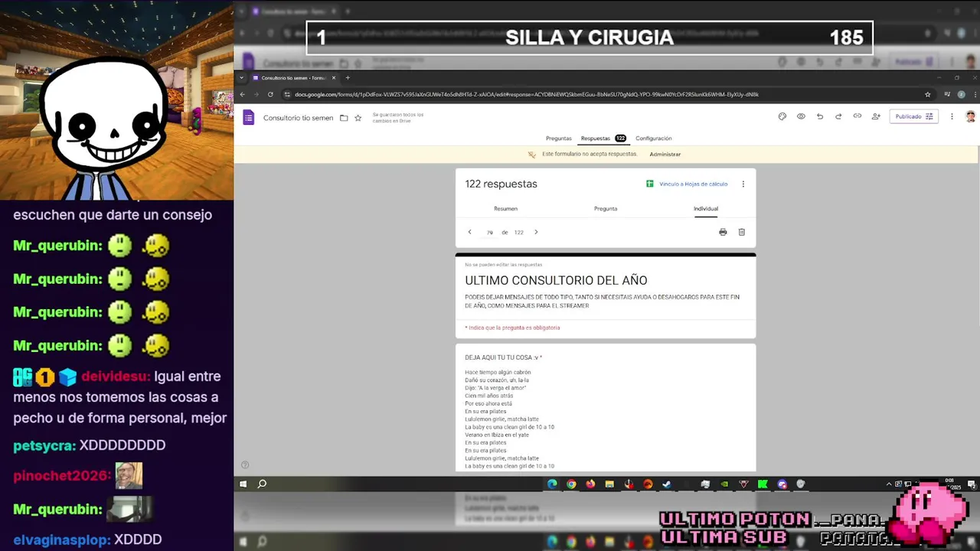Open the Windows taskbar search
This screenshot has height=551, width=980.
point(262,484)
